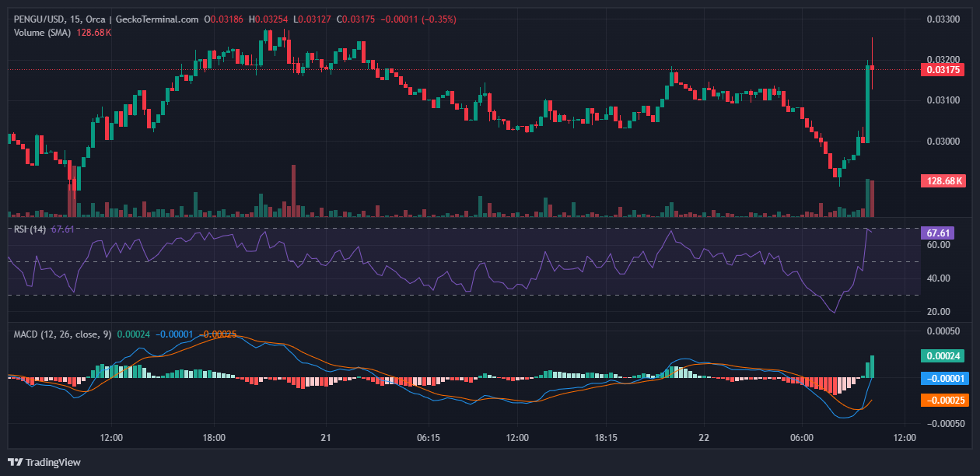Click the Volume (SMA) indicator legend label
Image resolution: width=980 pixels, height=476 pixels.
click(x=41, y=32)
